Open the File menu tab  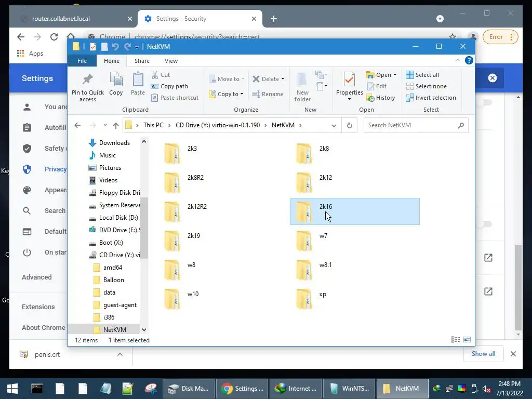click(x=82, y=61)
